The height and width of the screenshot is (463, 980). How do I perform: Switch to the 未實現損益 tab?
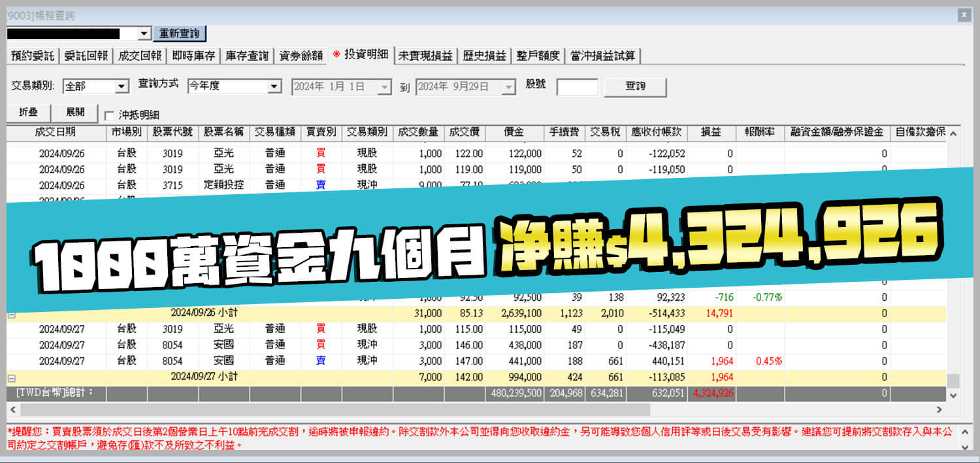point(425,56)
